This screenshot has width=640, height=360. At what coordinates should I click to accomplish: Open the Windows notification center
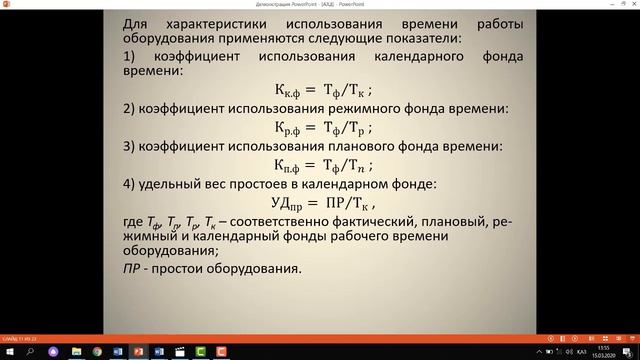click(628, 352)
